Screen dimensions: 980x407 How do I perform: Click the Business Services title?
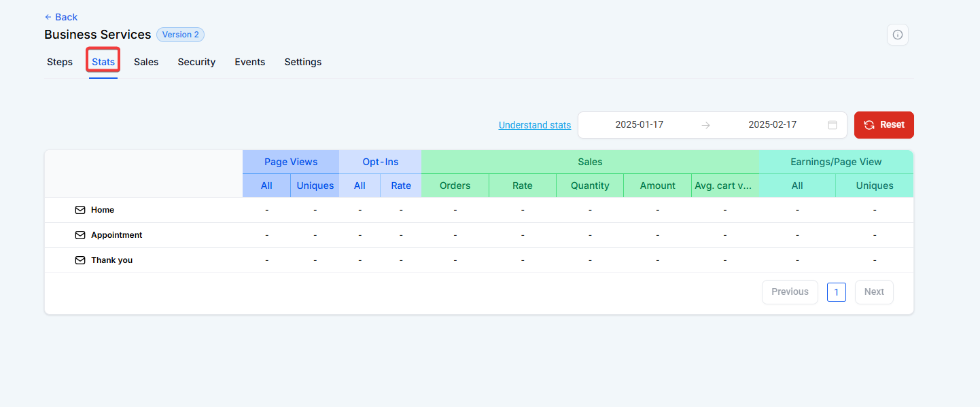pos(98,35)
